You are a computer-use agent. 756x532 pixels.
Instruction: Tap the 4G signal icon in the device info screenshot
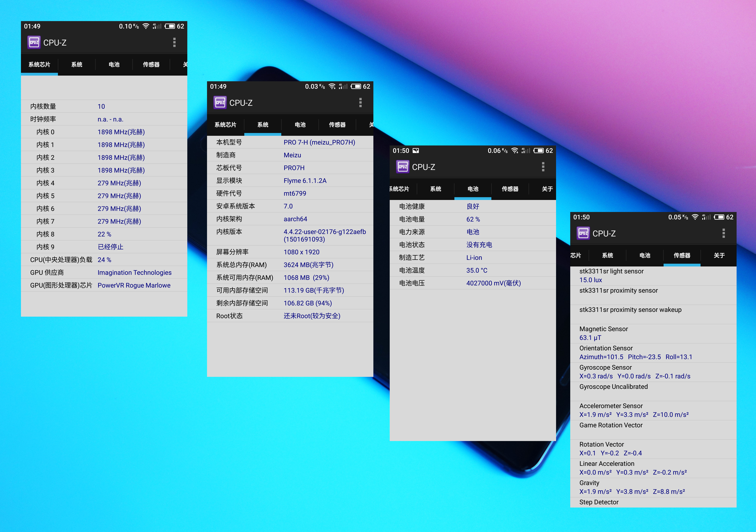pos(343,86)
